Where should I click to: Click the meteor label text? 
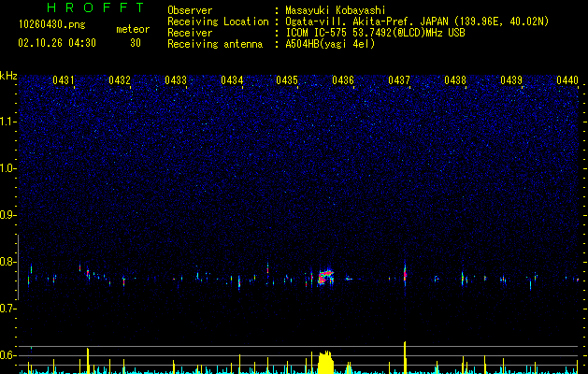click(x=133, y=29)
